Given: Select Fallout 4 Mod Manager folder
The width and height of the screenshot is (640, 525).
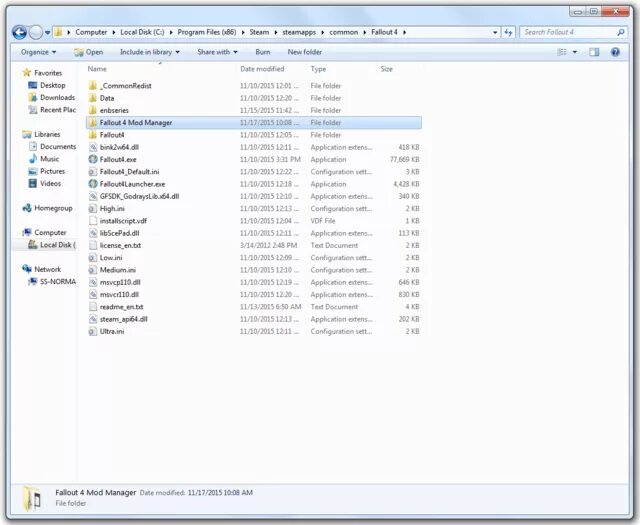Looking at the screenshot, I should point(254,122).
